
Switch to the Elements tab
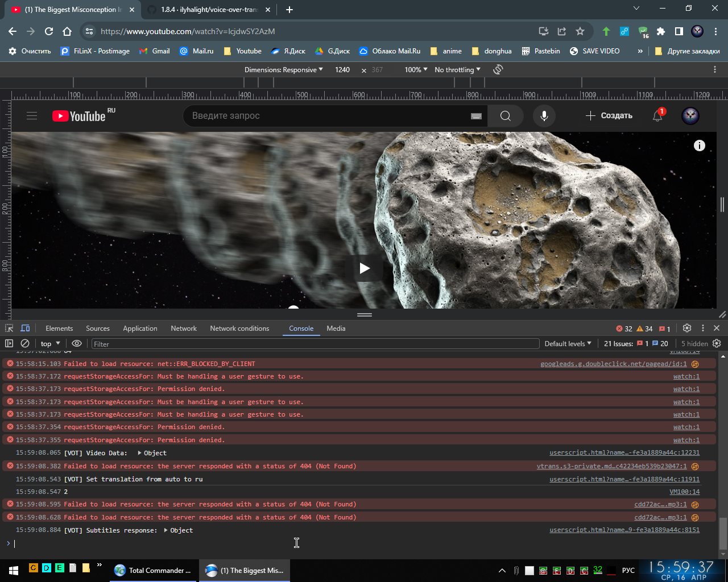[x=59, y=329]
